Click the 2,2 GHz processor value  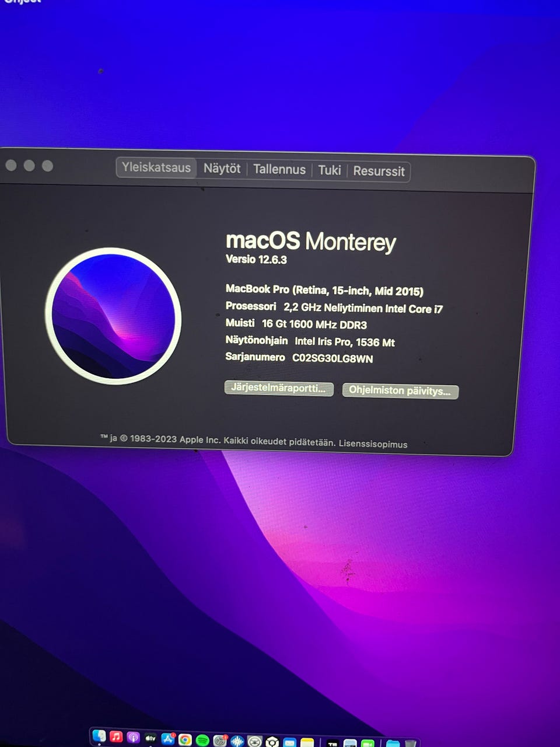pyautogui.click(x=363, y=308)
